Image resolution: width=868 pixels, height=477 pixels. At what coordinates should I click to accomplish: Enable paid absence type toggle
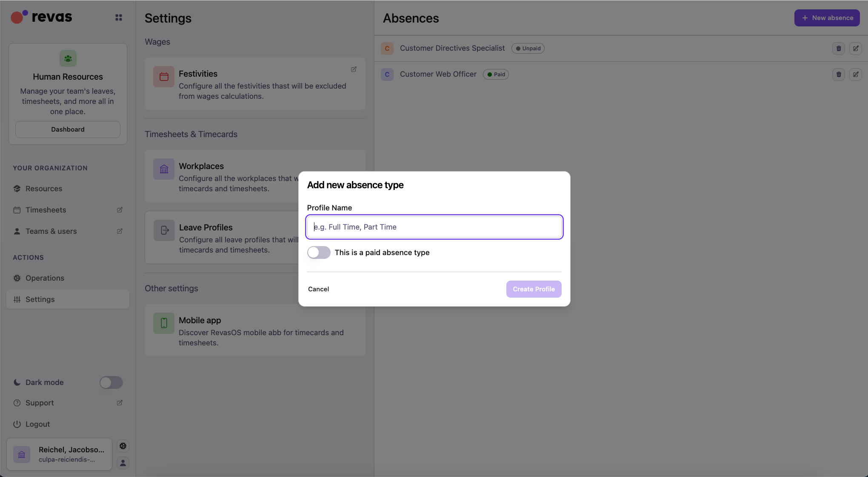tap(318, 252)
